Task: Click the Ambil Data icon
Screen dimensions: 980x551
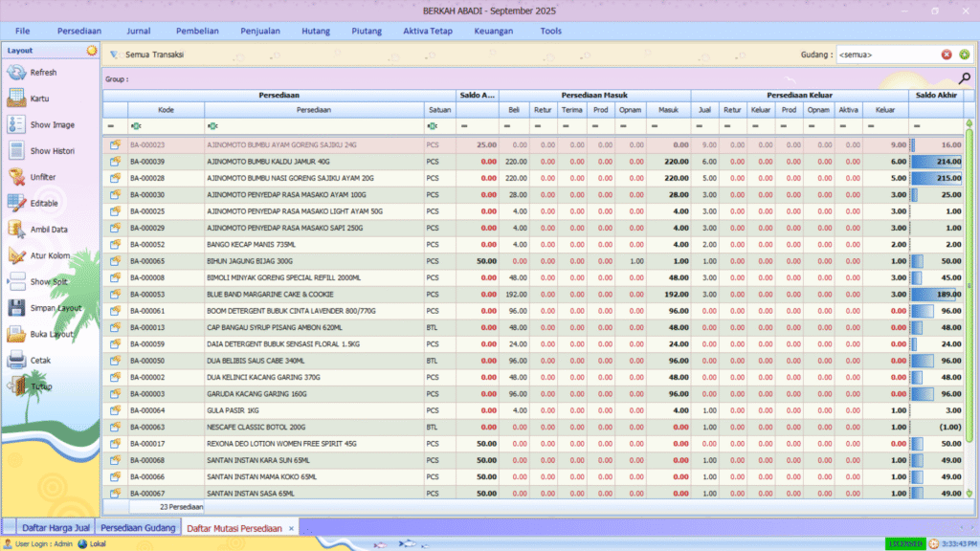Action: click(x=16, y=230)
